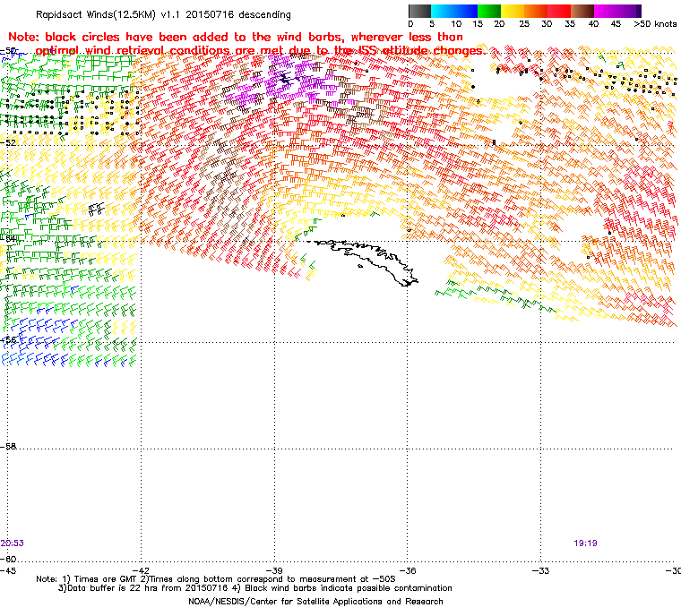
Task: Click the gray 0-5 knots legend swatch
Action: click(x=419, y=11)
